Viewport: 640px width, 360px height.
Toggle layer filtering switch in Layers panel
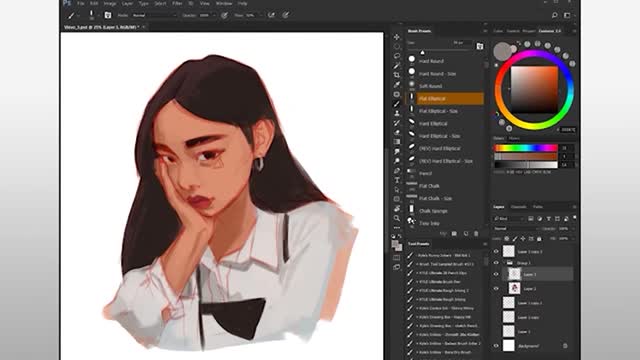pos(575,218)
